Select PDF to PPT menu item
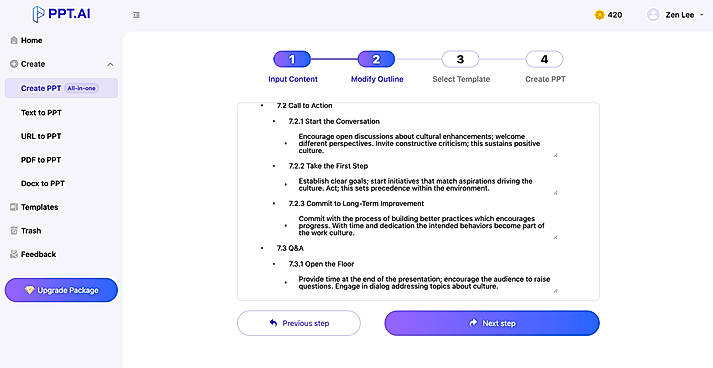 (x=41, y=160)
